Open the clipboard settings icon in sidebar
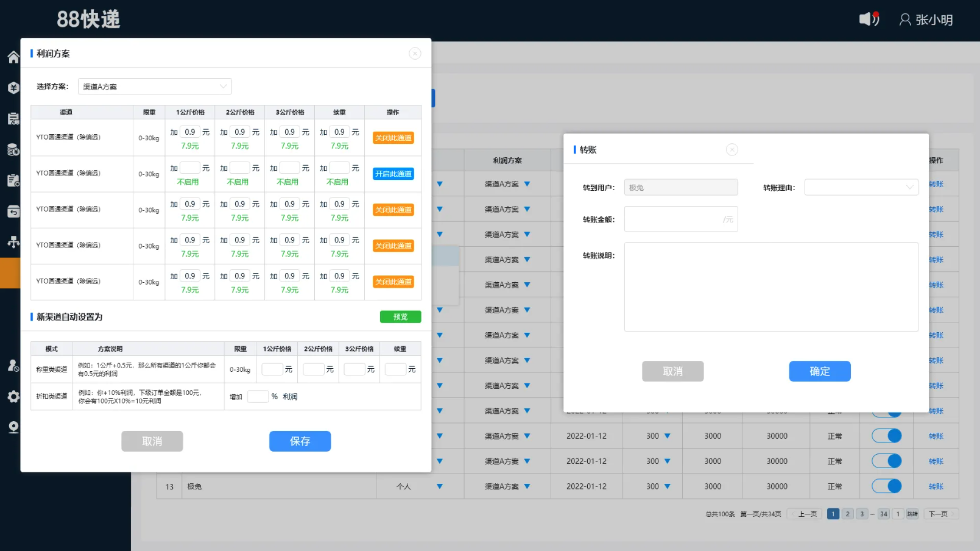This screenshot has width=980, height=551. [x=13, y=180]
